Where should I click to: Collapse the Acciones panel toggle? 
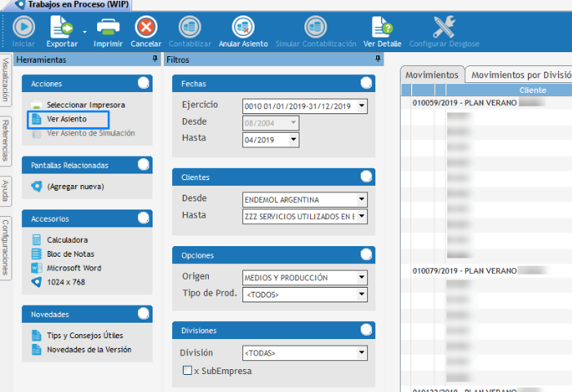tap(143, 83)
